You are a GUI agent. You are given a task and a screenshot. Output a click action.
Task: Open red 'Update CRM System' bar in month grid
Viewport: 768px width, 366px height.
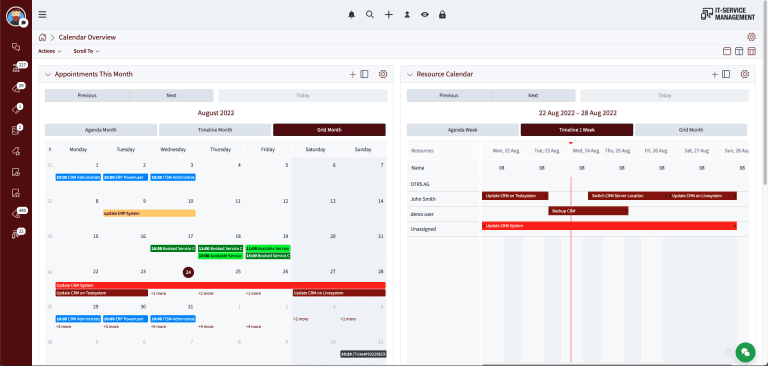click(x=220, y=285)
